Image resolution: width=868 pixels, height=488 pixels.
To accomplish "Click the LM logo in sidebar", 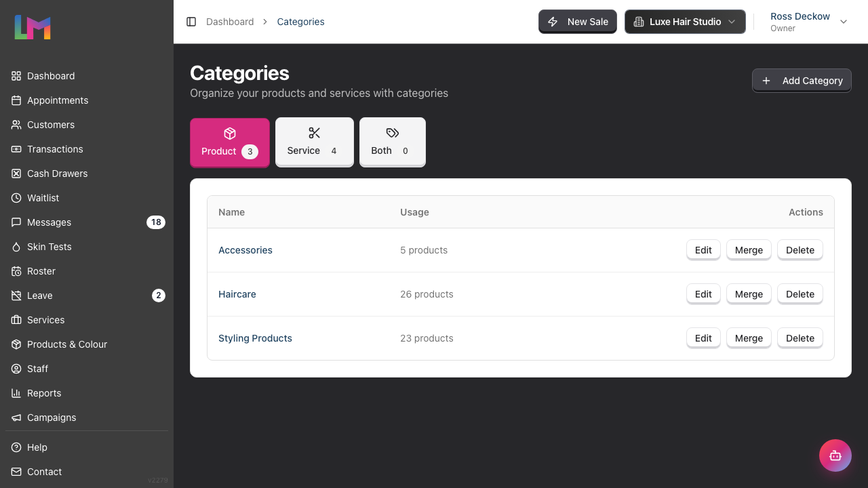I will pos(33,27).
